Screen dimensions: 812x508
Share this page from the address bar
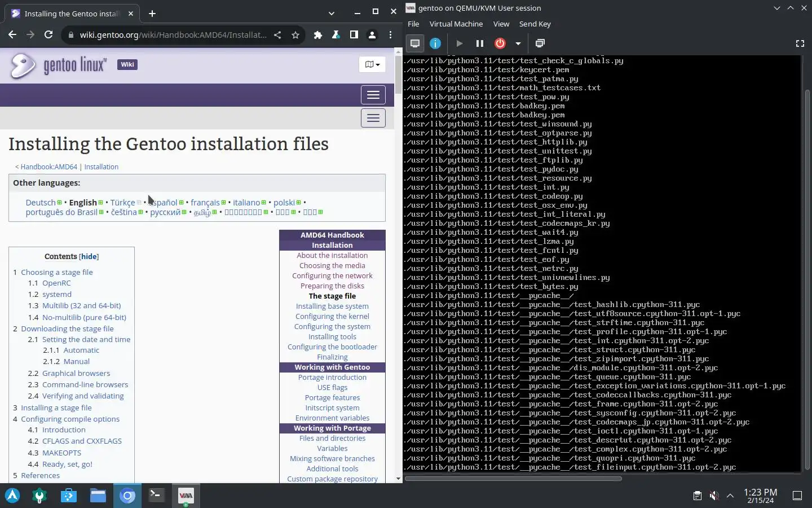pos(277,35)
